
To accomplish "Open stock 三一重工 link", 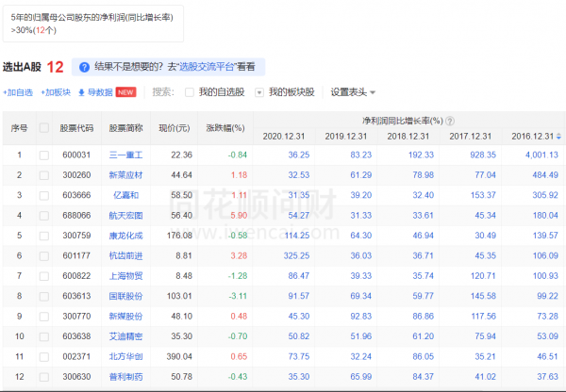I will pos(125,155).
